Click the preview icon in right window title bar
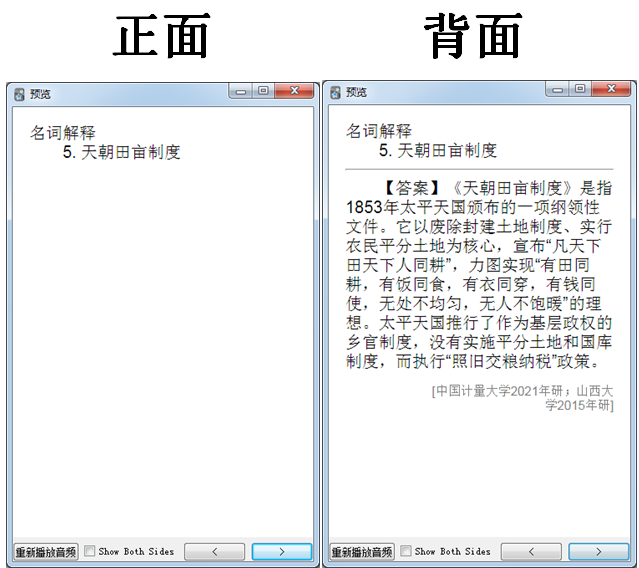This screenshot has width=639, height=568. tap(335, 92)
